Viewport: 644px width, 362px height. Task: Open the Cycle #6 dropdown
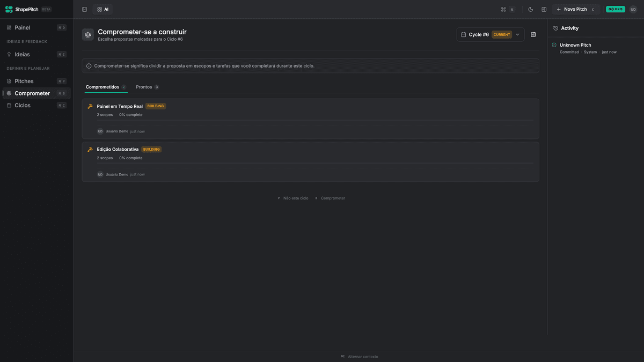pos(517,34)
